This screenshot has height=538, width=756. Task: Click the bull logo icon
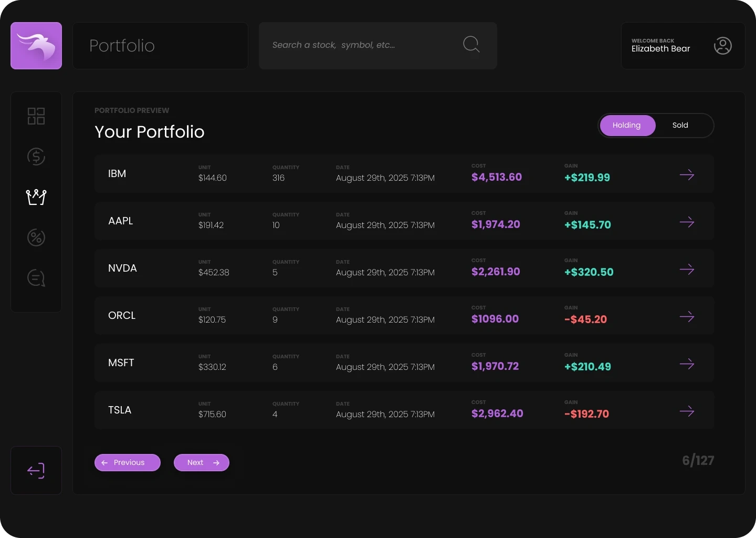click(36, 46)
